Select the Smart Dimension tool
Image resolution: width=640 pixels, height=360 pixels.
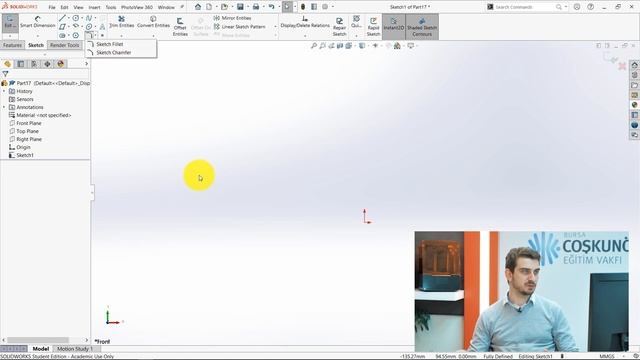point(38,22)
